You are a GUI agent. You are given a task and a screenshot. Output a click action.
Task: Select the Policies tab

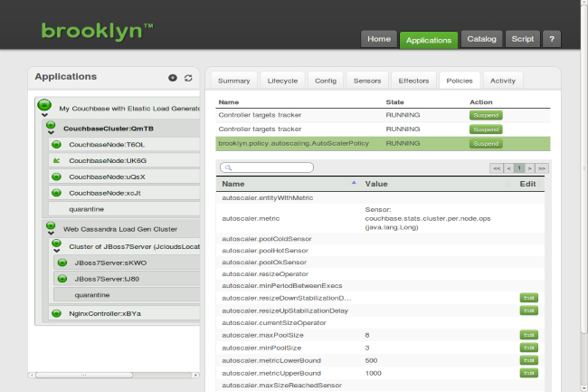[460, 81]
